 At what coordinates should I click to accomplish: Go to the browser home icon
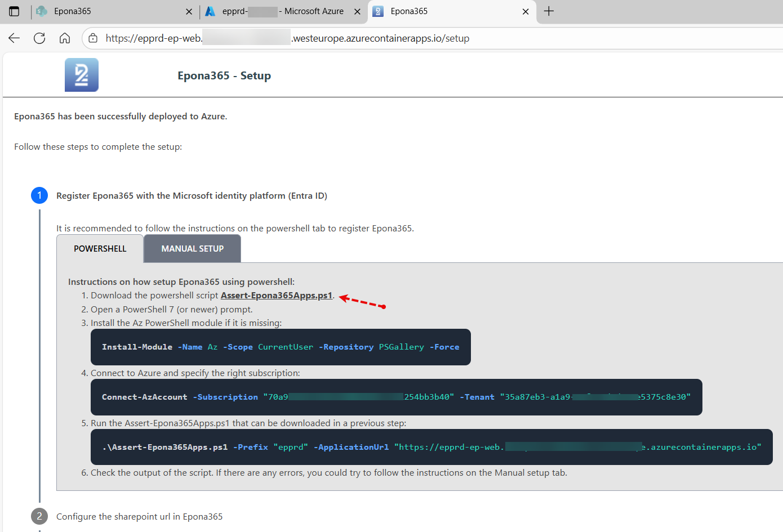point(65,38)
